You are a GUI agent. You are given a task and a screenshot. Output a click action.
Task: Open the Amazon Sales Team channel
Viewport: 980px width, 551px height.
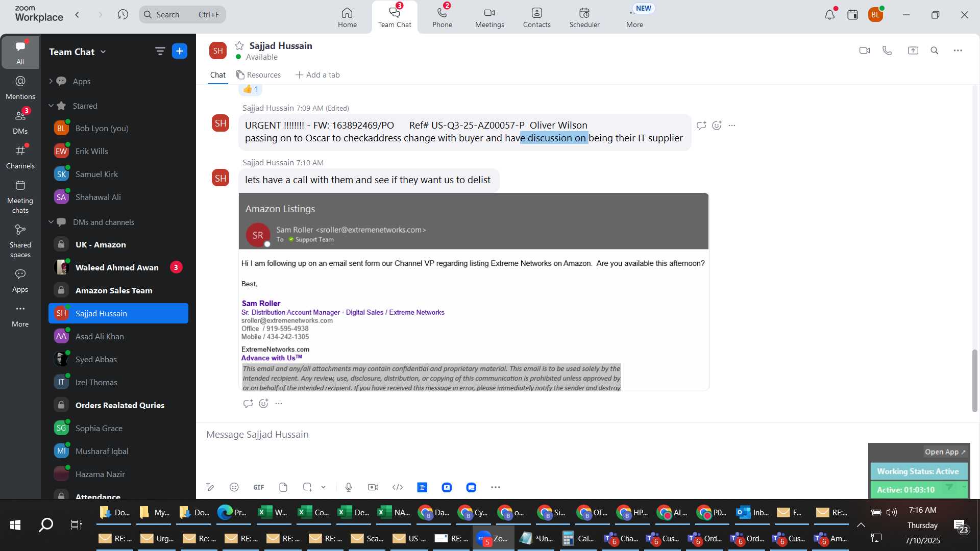coord(118,290)
